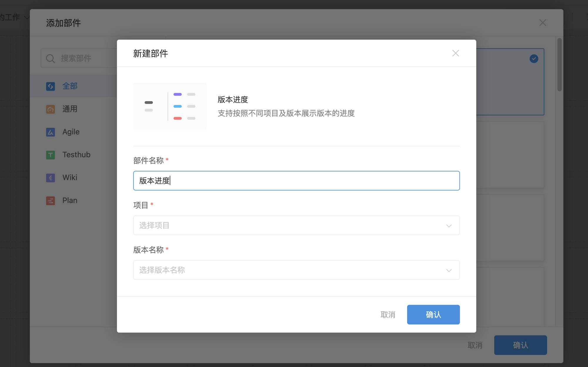Click the 搜索部件 search field
The height and width of the screenshot is (367, 588).
[x=79, y=58]
